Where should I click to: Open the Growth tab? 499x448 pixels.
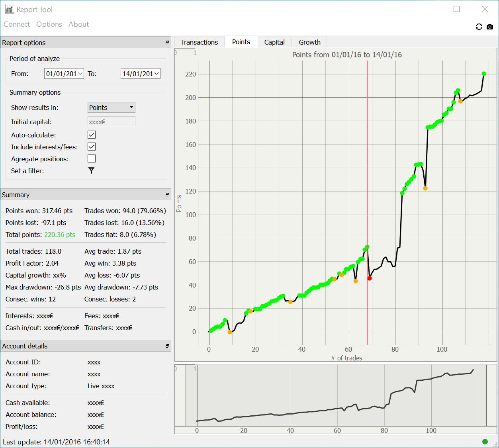[x=309, y=42]
